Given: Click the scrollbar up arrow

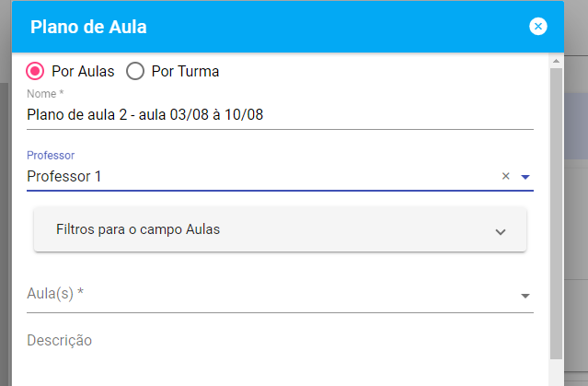Looking at the screenshot, I should coord(556,61).
